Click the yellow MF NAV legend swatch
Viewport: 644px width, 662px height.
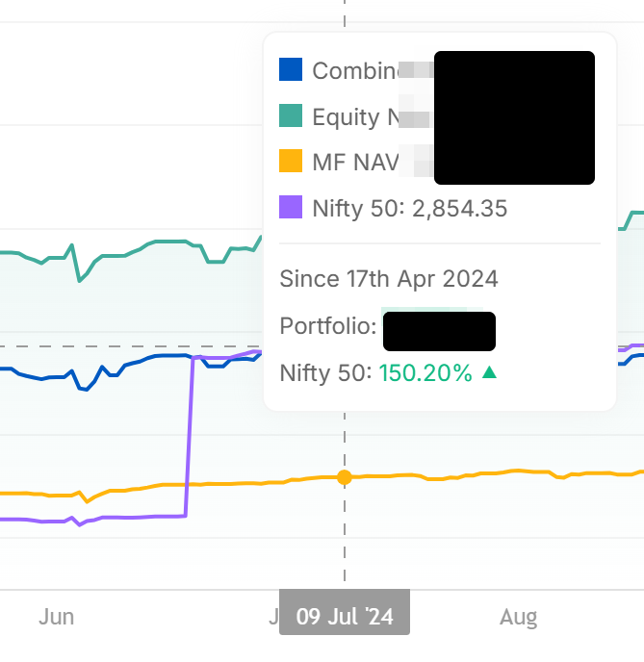pyautogui.click(x=291, y=162)
